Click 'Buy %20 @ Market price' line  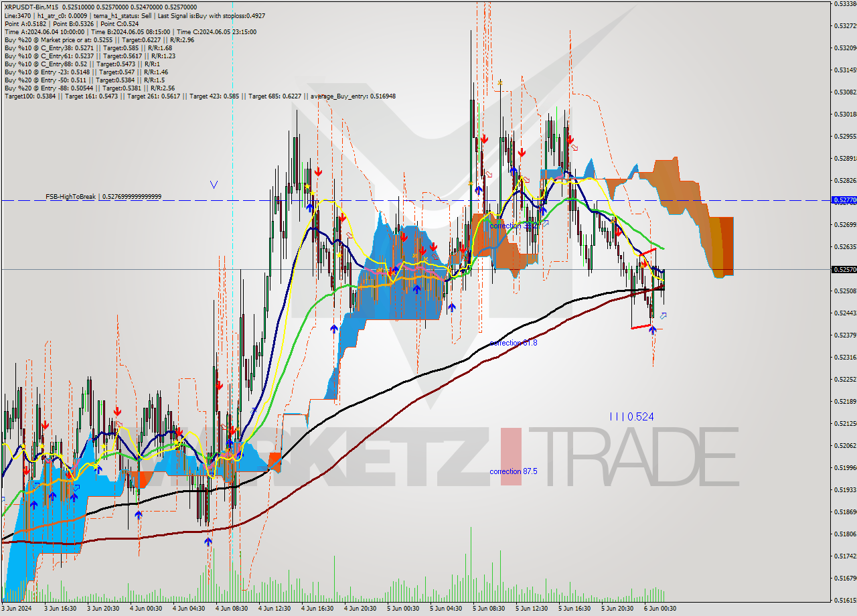coord(99,40)
